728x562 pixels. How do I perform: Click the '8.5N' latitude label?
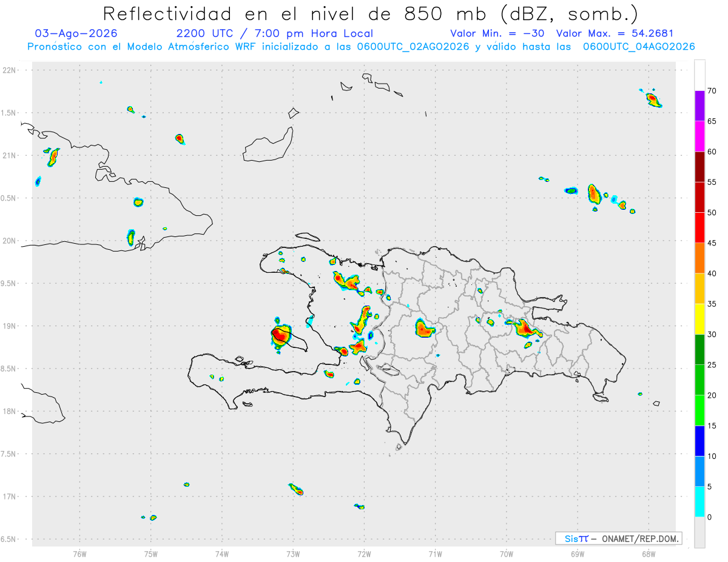9,369
